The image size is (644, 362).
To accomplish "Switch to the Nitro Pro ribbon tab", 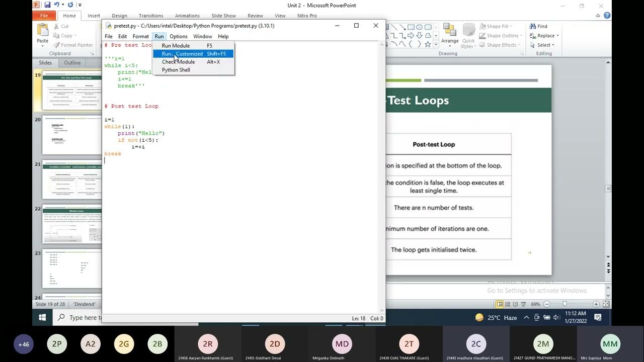I will point(307,16).
